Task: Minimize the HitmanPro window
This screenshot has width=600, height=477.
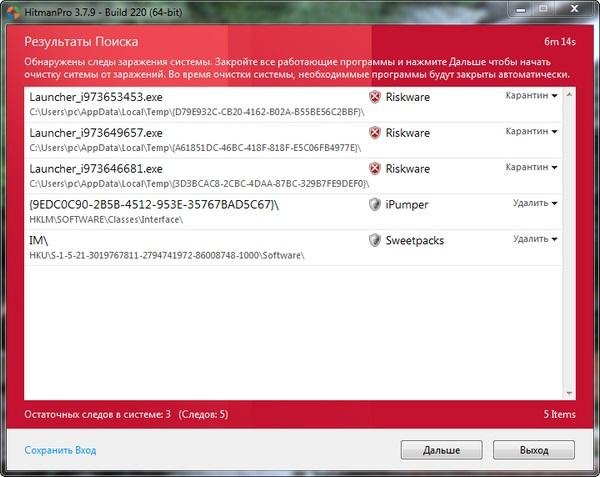Action: point(520,10)
